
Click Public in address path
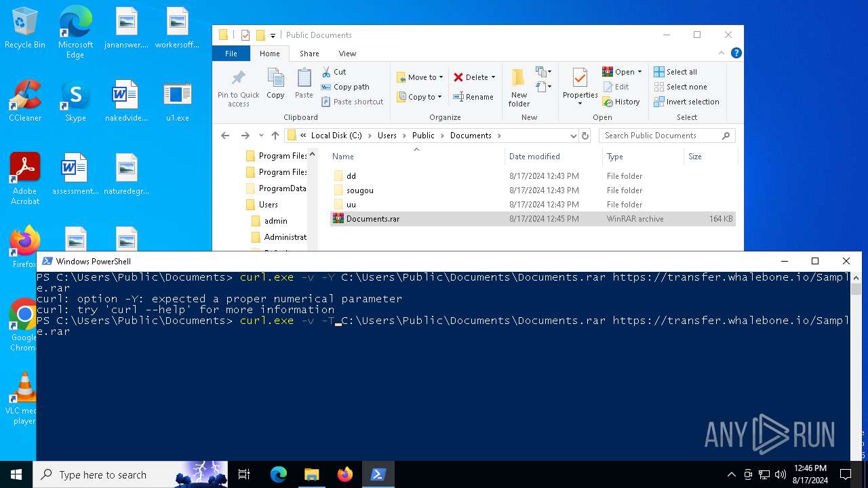click(423, 136)
